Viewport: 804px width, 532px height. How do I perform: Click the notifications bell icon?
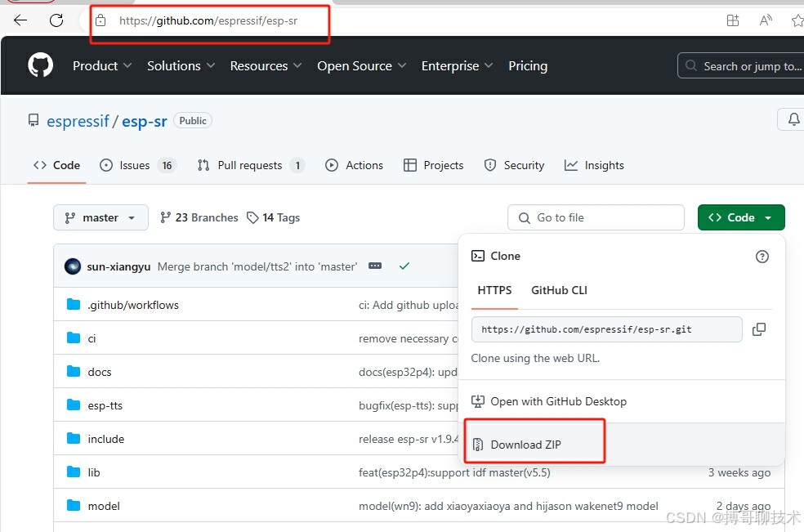(x=793, y=119)
